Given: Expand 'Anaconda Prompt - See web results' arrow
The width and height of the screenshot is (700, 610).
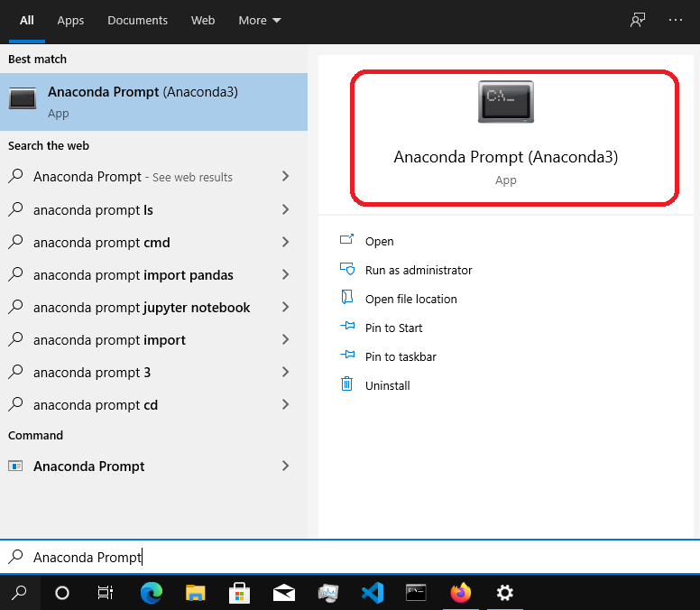Looking at the screenshot, I should pyautogui.click(x=286, y=176).
